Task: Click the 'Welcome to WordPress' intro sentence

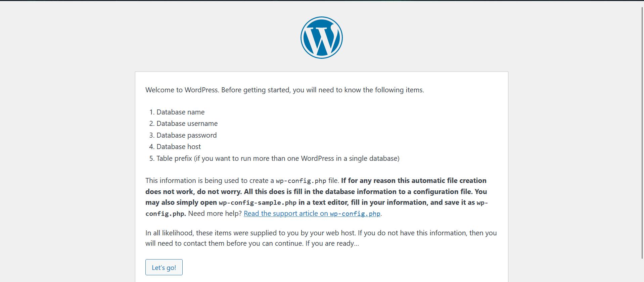Action: pos(285,90)
